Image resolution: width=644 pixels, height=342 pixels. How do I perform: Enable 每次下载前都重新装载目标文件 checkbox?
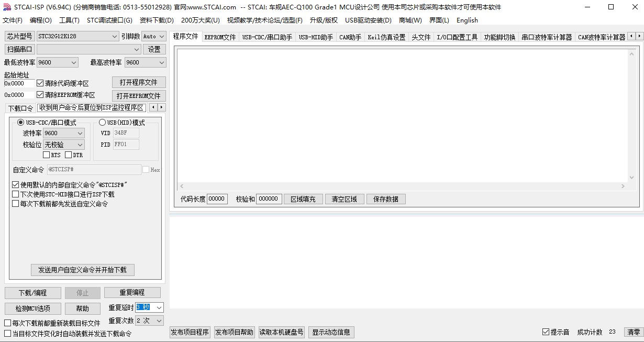7,323
